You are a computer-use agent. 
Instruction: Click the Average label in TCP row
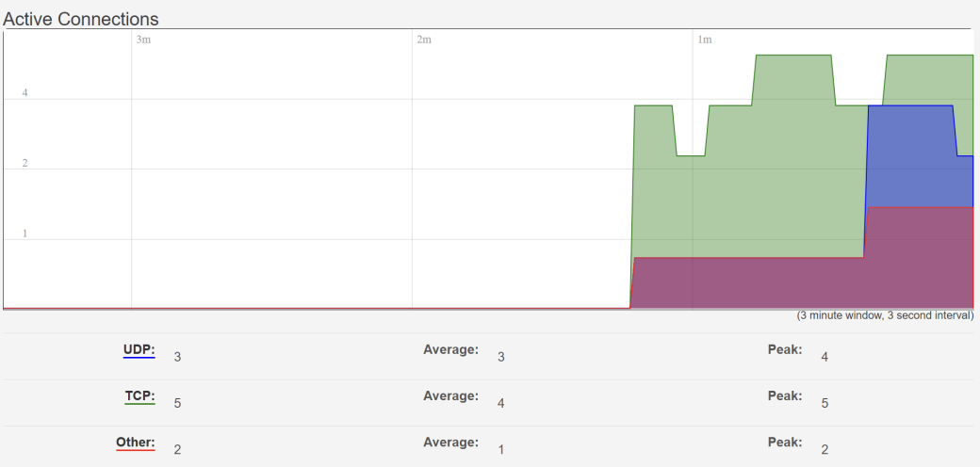coord(450,395)
